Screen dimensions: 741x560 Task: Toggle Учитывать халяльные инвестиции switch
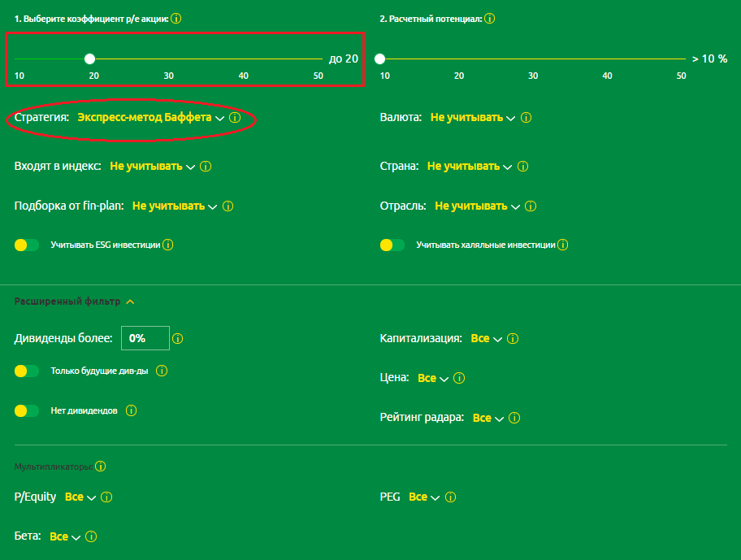click(392, 245)
